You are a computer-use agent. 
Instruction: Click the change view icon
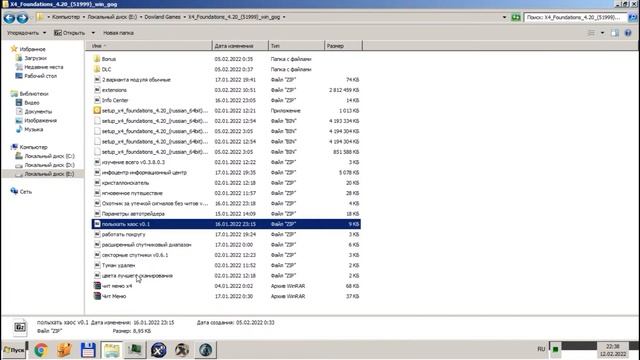pyautogui.click(x=591, y=33)
